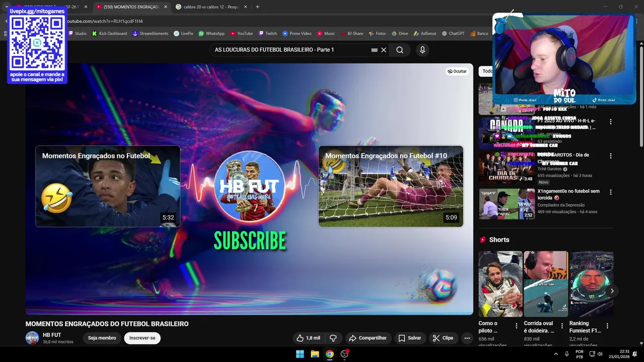Image resolution: width=644 pixels, height=362 pixels.
Task: Hide end screen with Ocultar button
Action: 457,71
